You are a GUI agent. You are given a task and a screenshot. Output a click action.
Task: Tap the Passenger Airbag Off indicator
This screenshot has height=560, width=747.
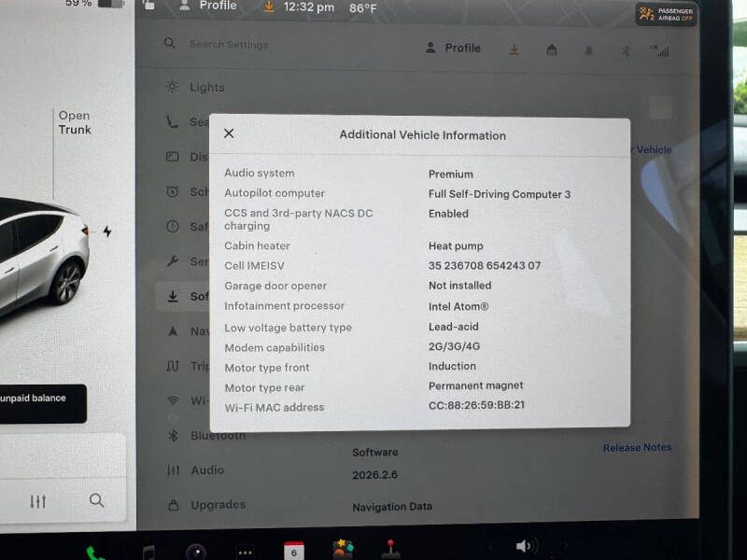(x=666, y=14)
